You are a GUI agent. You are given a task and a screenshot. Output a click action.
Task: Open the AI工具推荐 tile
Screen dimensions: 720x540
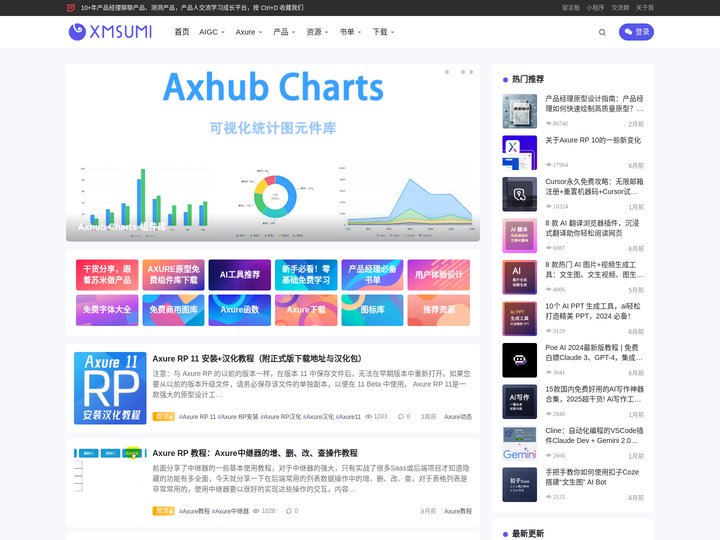240,275
